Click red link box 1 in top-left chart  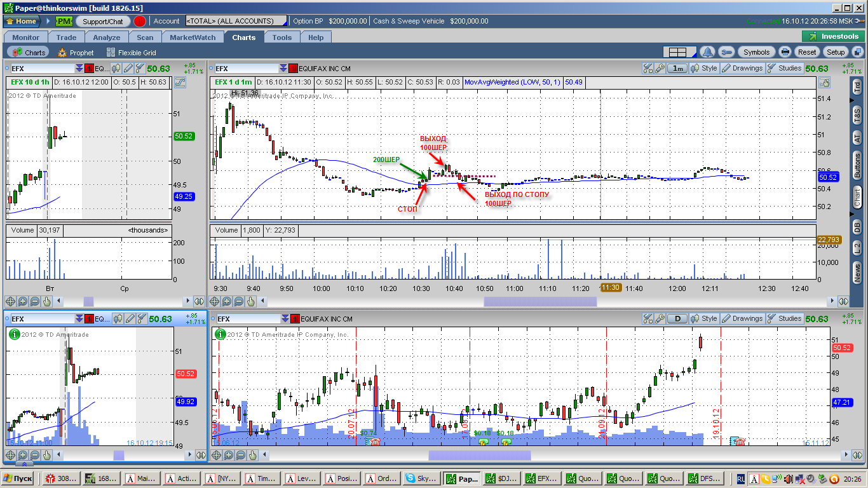coord(89,69)
